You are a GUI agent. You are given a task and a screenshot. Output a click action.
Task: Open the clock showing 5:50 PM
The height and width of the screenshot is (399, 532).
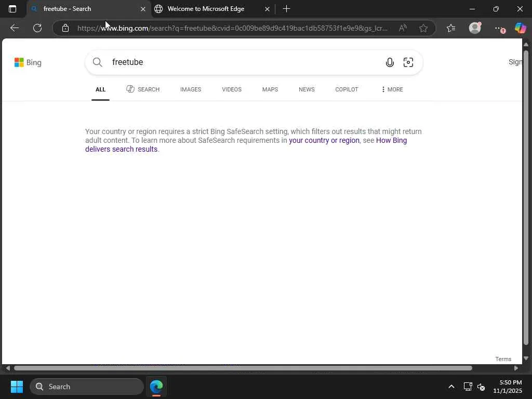click(508, 387)
